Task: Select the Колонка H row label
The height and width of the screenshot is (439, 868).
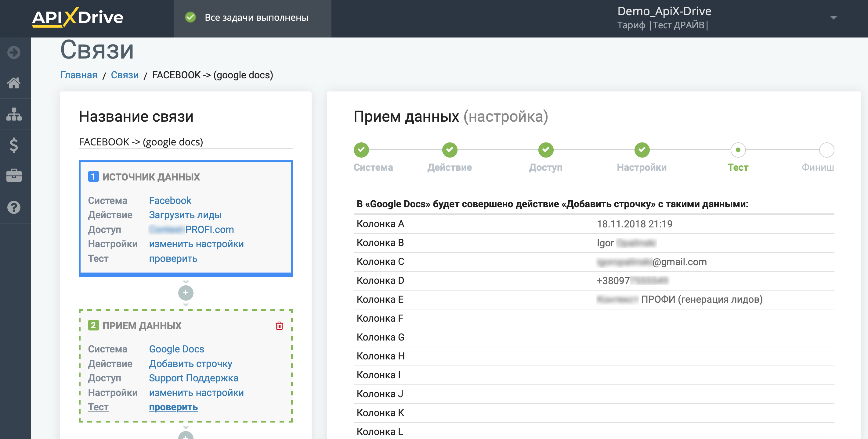Action: tap(381, 356)
